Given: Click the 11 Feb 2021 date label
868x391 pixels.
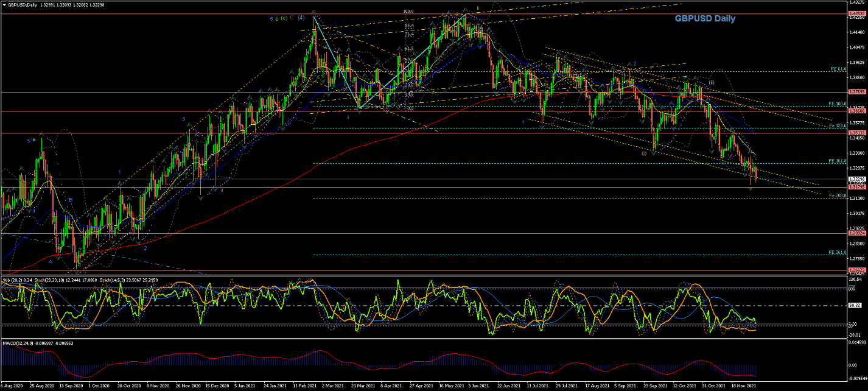Looking at the screenshot, I should [305, 386].
